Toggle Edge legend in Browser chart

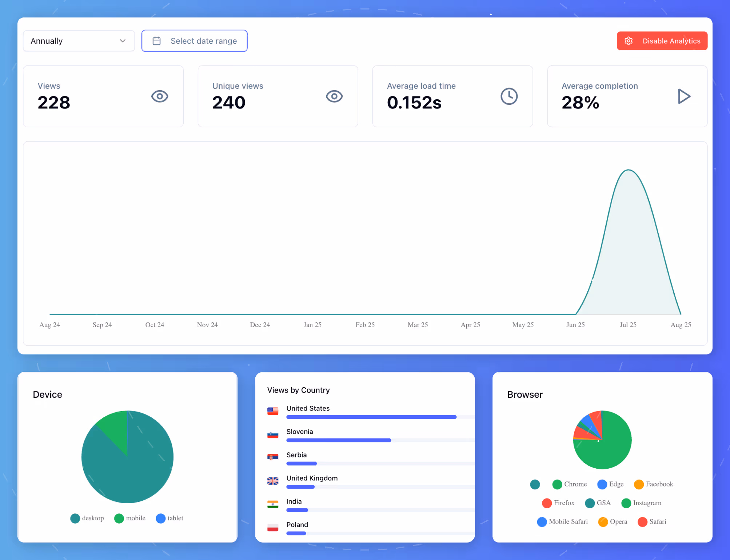tap(611, 484)
